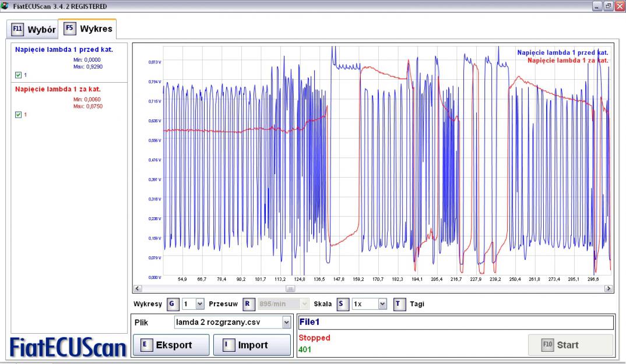Toggle checkbox under lambda 1 przed kat.

(x=17, y=75)
